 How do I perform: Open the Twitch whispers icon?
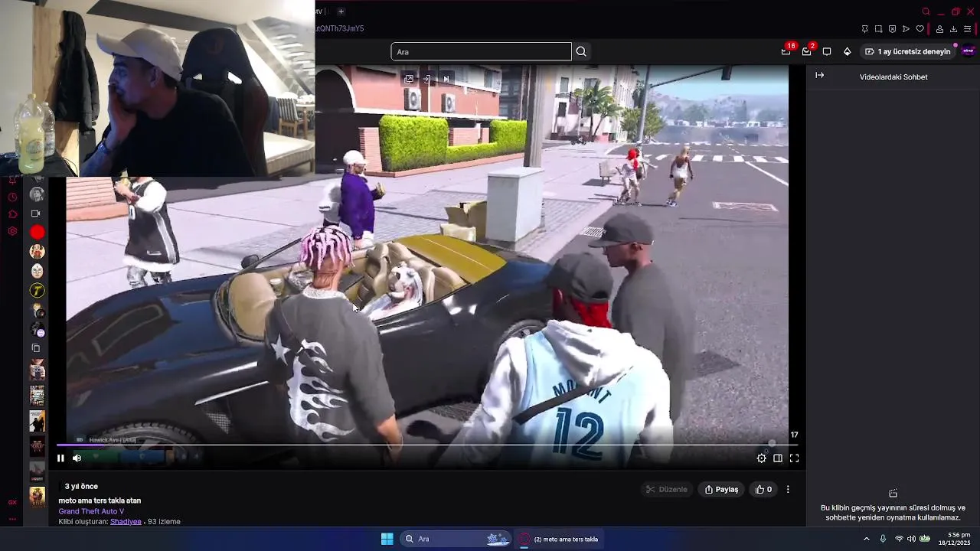(827, 51)
